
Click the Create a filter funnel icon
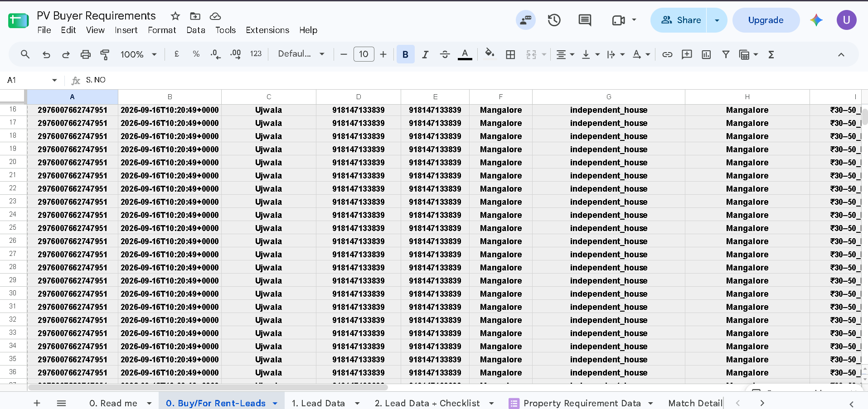[x=726, y=54]
